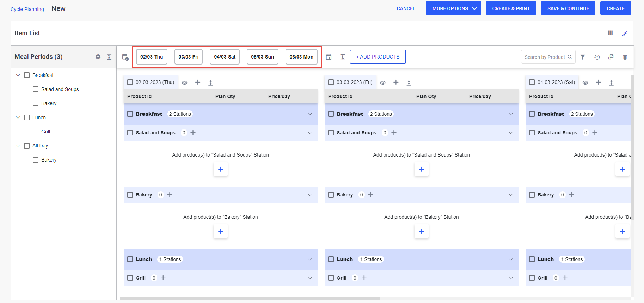Select the 02/03 Thu date tab
The width and height of the screenshot is (644, 303).
152,57
